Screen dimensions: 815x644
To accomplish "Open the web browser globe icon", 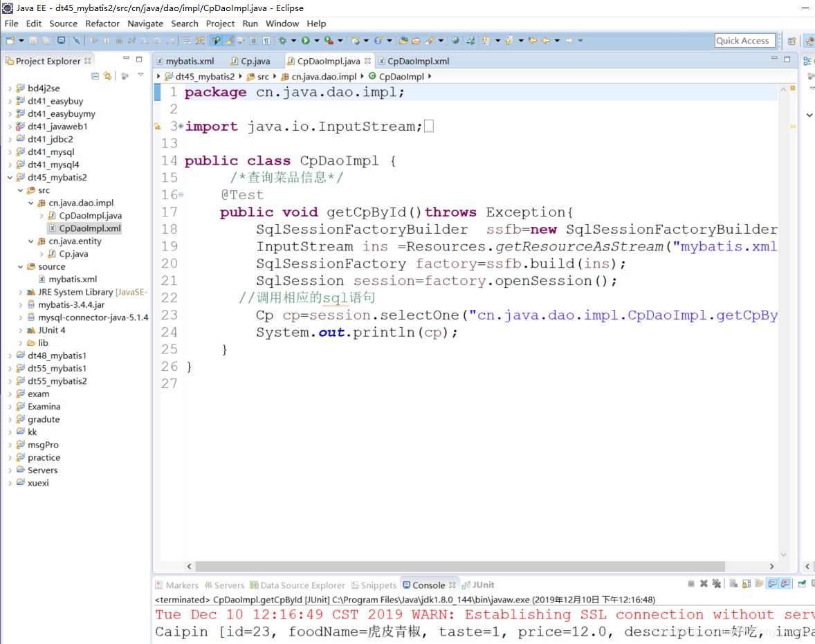I will click(455, 41).
